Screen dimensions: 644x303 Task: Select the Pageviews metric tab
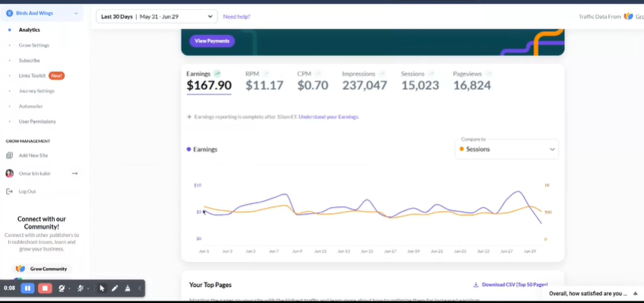(x=472, y=81)
